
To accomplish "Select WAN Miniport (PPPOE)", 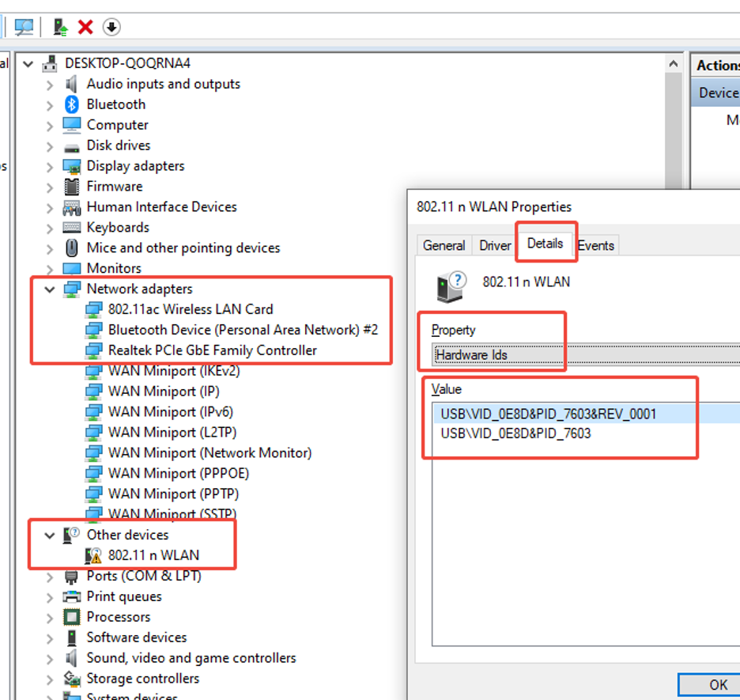I will [179, 474].
